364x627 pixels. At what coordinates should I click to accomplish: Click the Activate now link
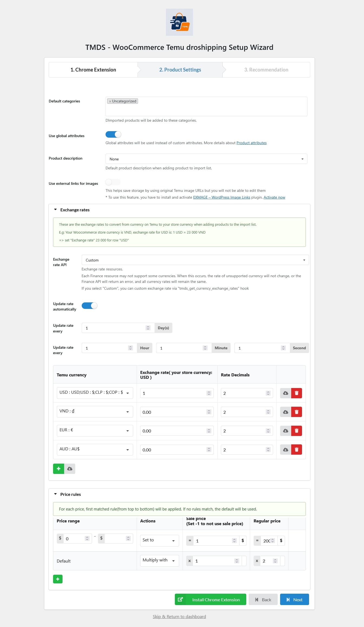[x=274, y=198]
